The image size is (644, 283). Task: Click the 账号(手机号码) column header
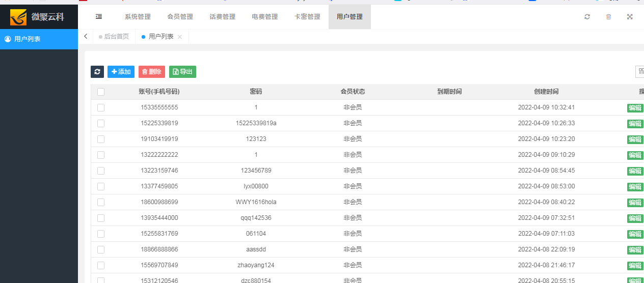pyautogui.click(x=159, y=92)
